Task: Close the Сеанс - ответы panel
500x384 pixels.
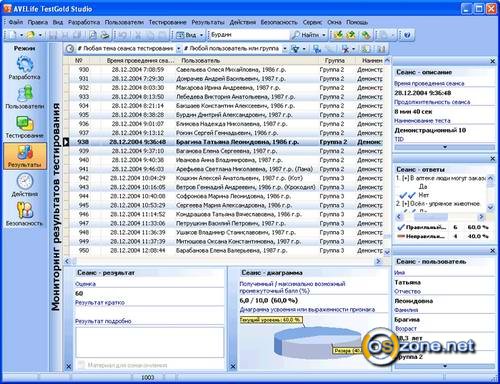Action: point(492,159)
